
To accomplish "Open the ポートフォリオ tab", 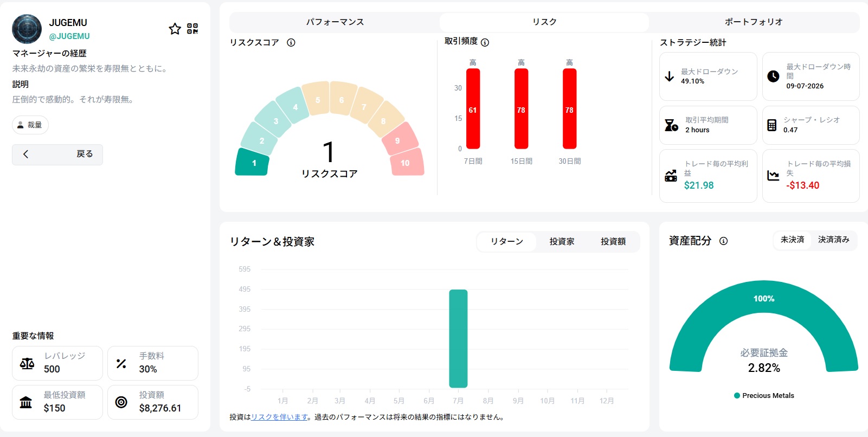I will coord(754,22).
